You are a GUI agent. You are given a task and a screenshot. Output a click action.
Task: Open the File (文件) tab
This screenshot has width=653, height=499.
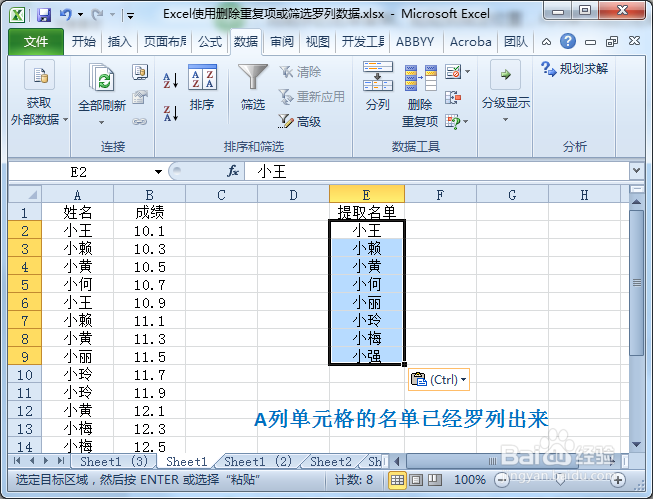click(36, 42)
